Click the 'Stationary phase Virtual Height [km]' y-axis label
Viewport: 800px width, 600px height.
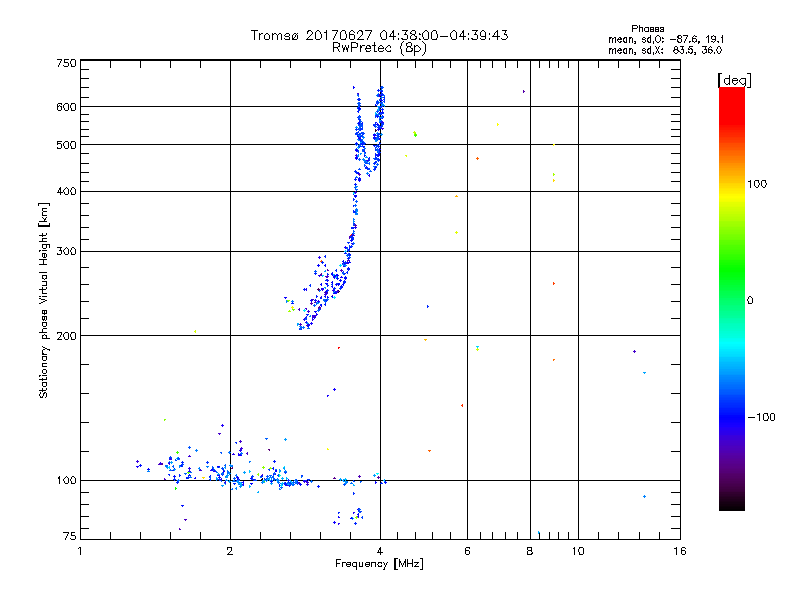point(43,300)
